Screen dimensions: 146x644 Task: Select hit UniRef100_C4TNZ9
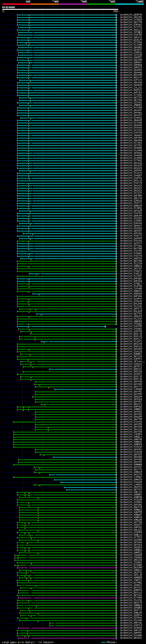click(131, 20)
